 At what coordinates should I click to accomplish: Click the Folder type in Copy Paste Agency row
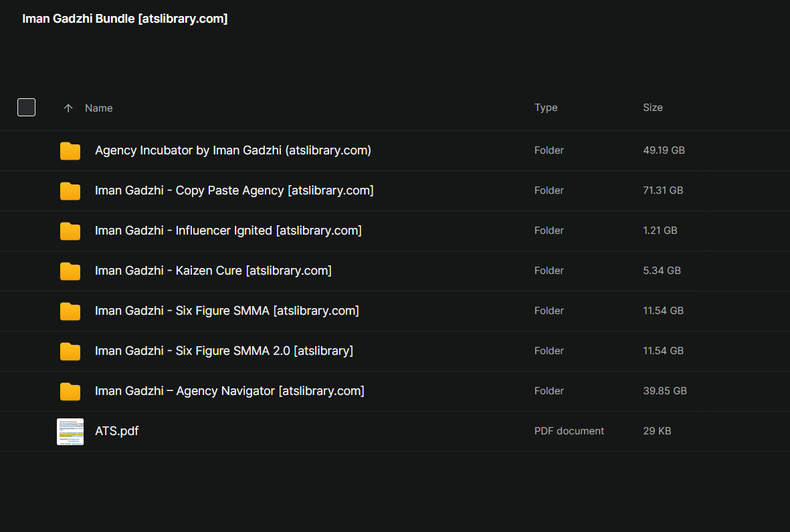[x=549, y=190]
